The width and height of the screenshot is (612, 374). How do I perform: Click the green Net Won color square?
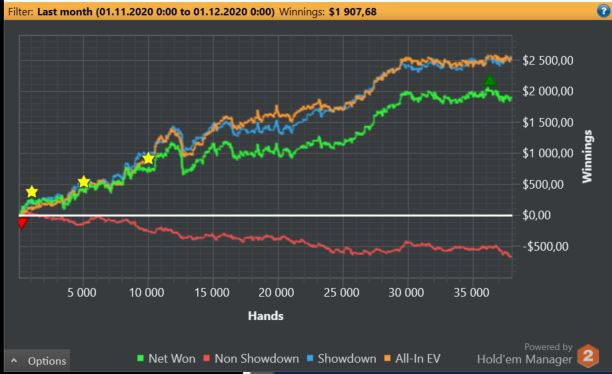point(141,358)
